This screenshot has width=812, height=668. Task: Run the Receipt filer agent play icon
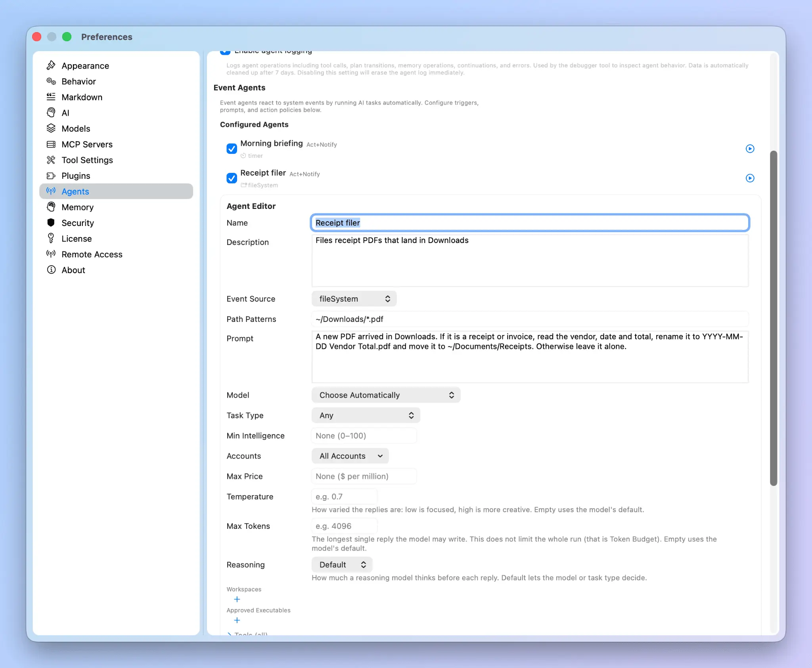[x=750, y=178]
